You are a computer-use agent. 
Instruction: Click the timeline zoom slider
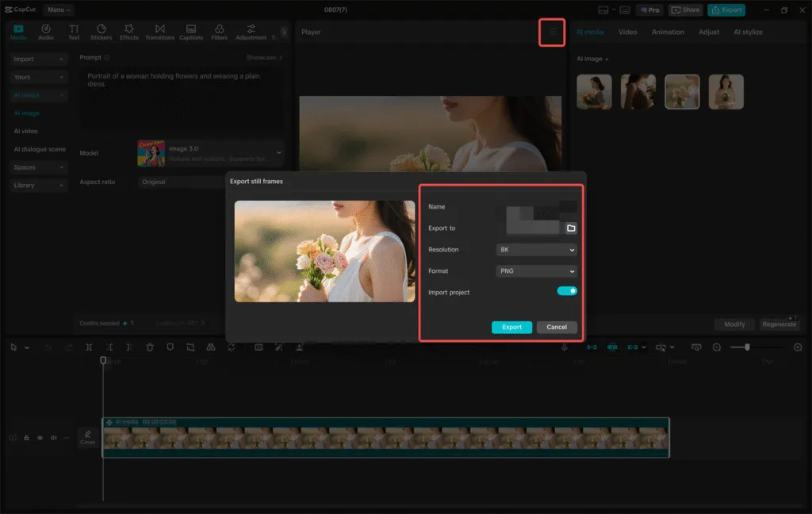[x=746, y=347]
